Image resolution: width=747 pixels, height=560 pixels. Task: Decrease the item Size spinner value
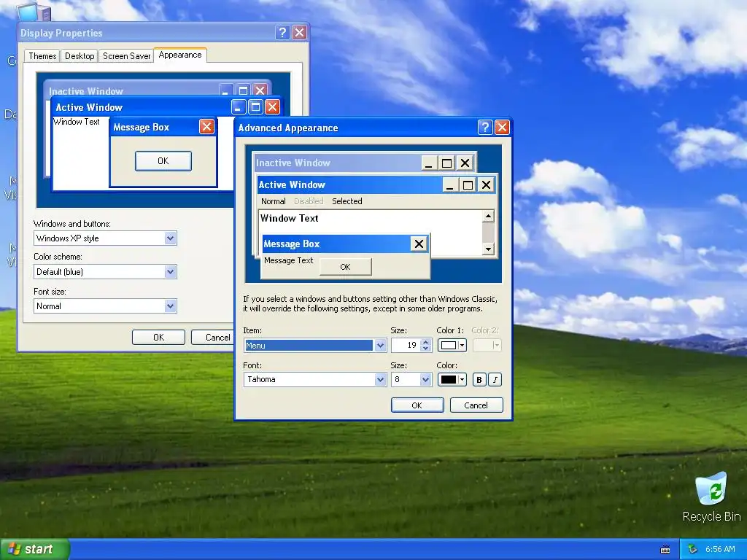426,349
